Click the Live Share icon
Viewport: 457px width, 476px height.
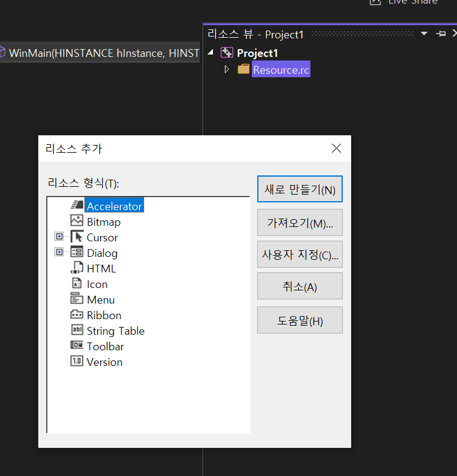pos(375,2)
